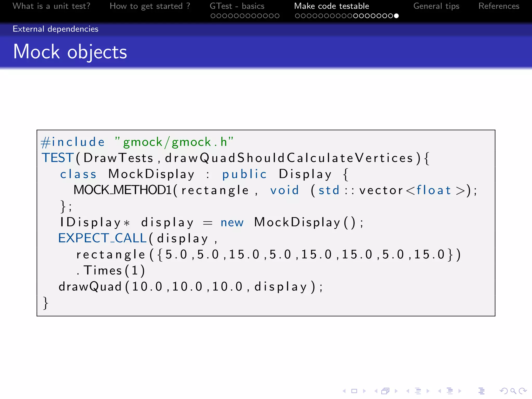
Task: Click the 'GTest - basics' section title
Action: 237,6
